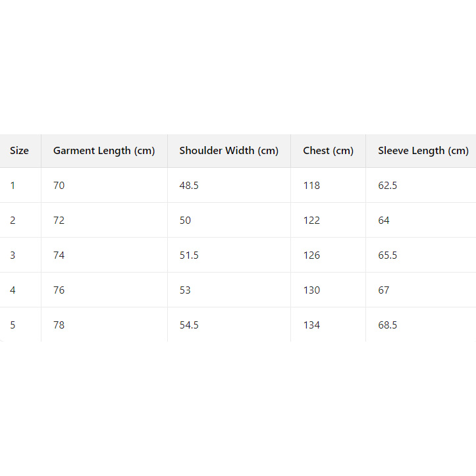Click size 1 row label
Screen dimensions: 476x476
[13, 186]
